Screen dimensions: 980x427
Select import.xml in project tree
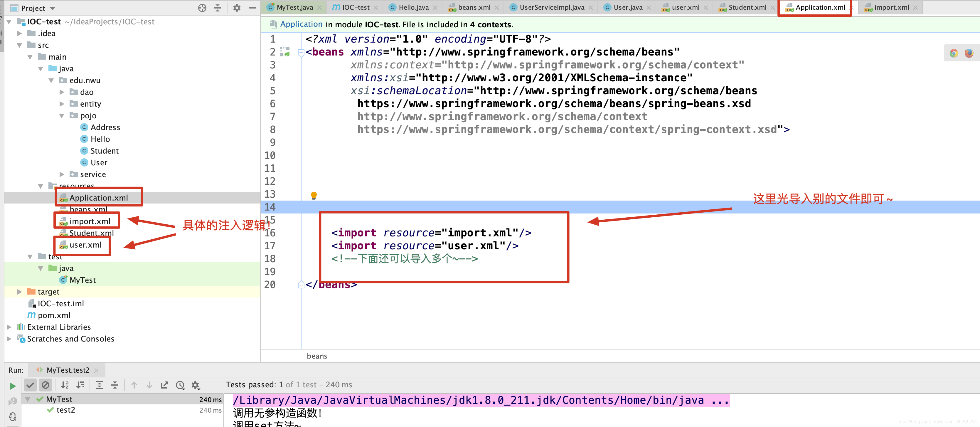pos(90,221)
